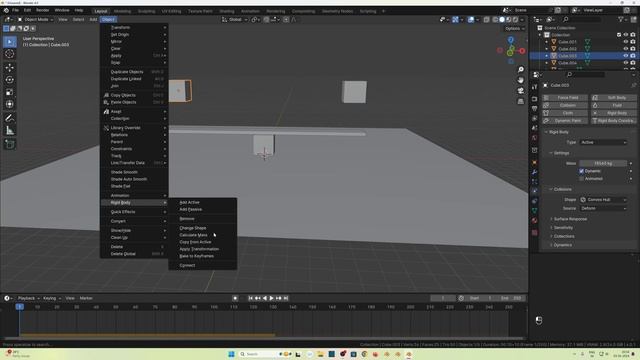This screenshot has height=360, width=640.
Task: Click the Cloth physics button
Action: pyautogui.click(x=565, y=113)
